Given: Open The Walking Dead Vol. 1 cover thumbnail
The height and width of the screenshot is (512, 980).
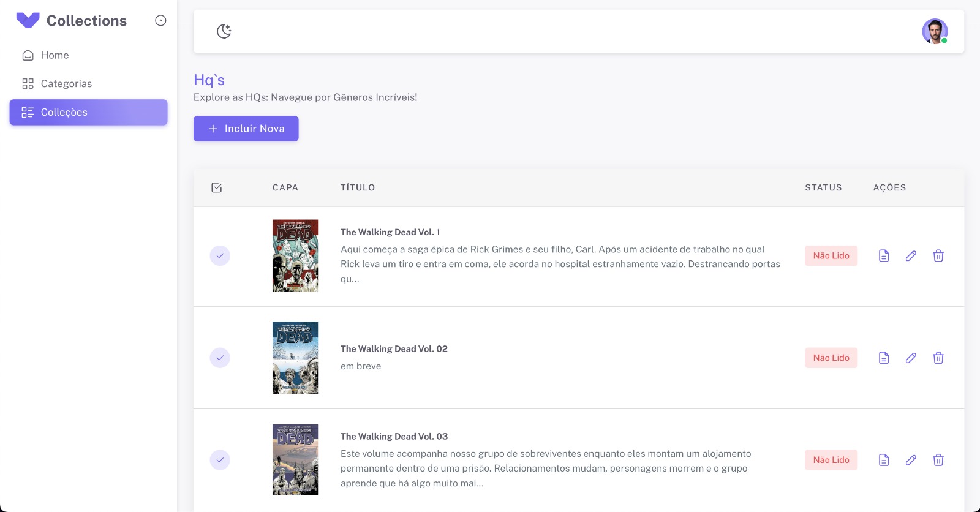Looking at the screenshot, I should click(295, 255).
